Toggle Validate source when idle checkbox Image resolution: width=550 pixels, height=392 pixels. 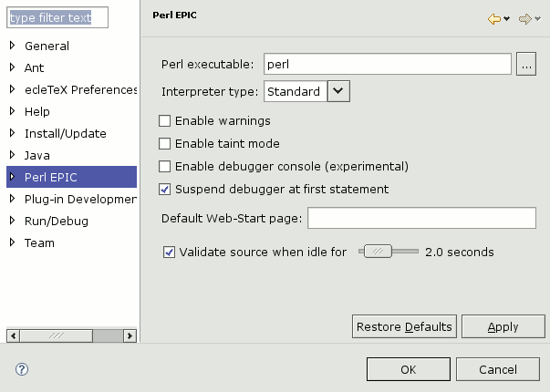(x=169, y=253)
